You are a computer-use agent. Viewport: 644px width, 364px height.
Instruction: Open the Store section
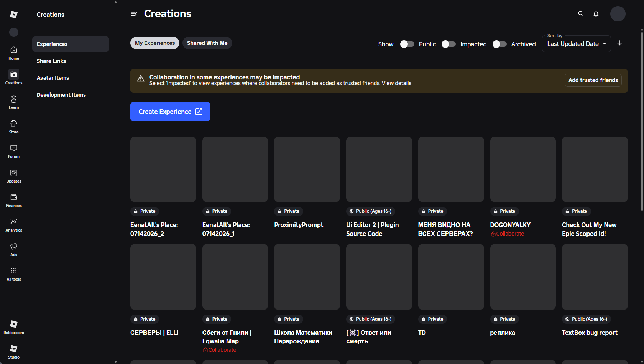(x=14, y=127)
